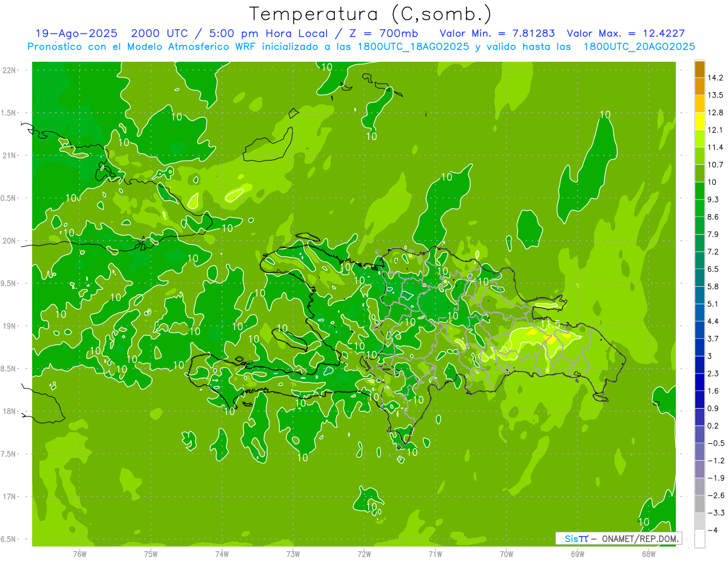Click the yellow swatch between 12.8 and 12.1
Screen dimensions: 728x562
point(699,121)
